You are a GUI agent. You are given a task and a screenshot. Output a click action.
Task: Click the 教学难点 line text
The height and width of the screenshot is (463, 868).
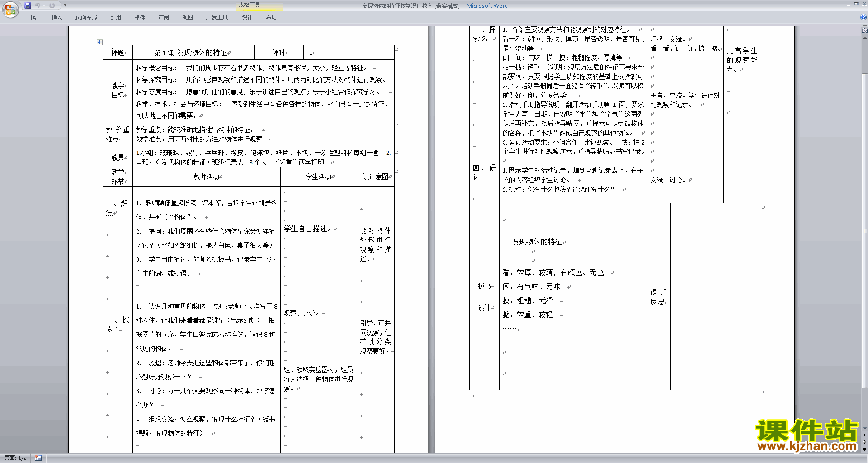coord(201,139)
